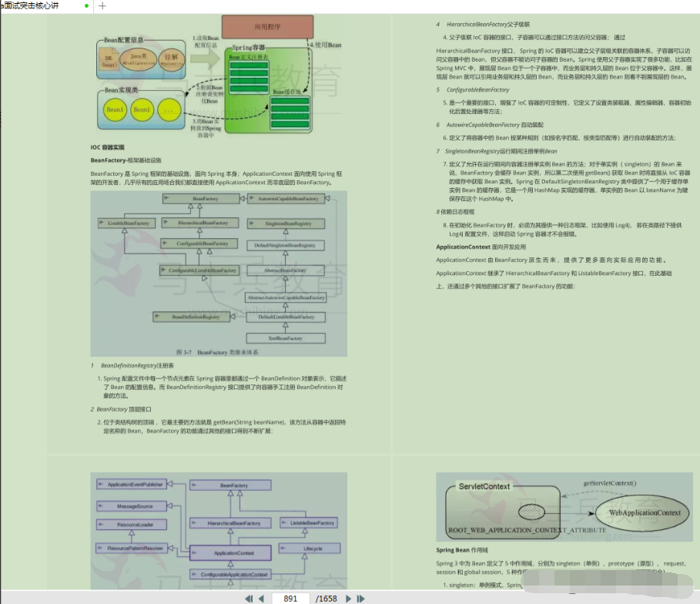Select heading 7 SingletonBeanRegistry运行期间注册单例Bean
Viewport: 700px width, 604px height.
497,152
